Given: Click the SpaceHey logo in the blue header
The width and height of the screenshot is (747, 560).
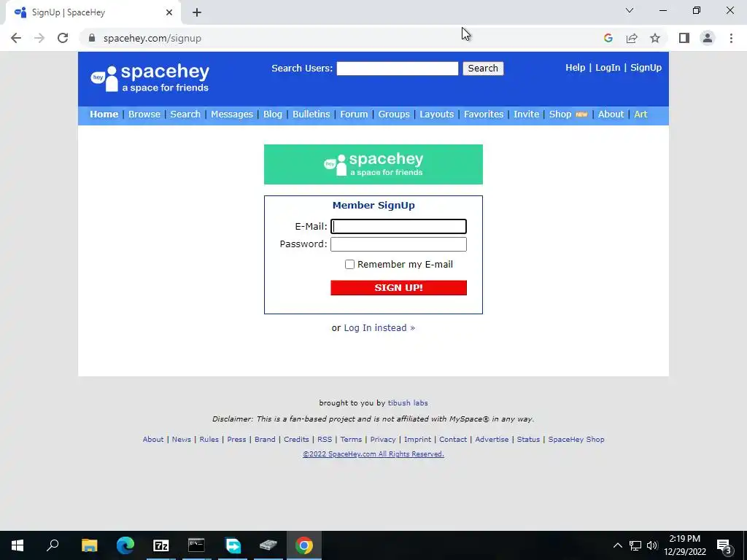Looking at the screenshot, I should 150,78.
